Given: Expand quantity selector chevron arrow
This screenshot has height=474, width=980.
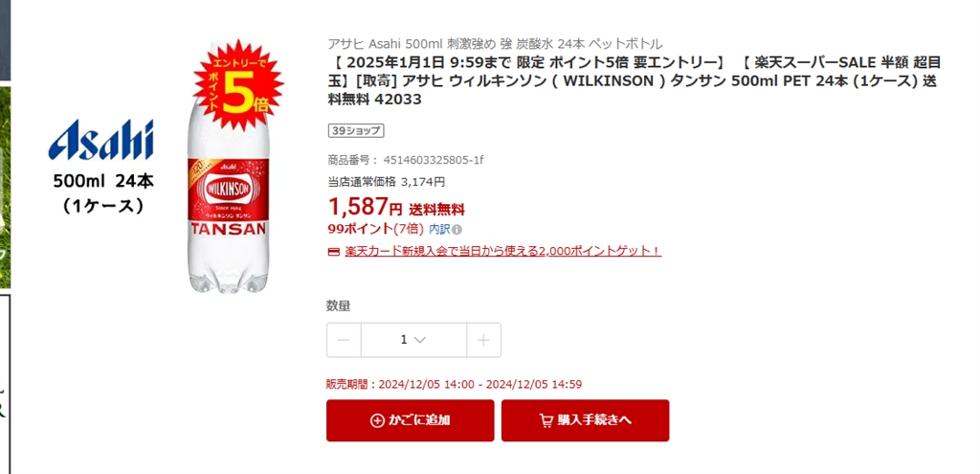Looking at the screenshot, I should click(420, 340).
